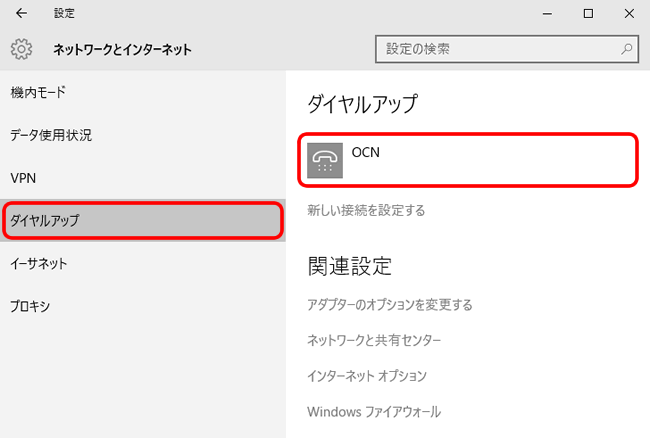Image resolution: width=650 pixels, height=438 pixels.
Task: Select ダイヤルアップ in the sidebar
Action: click(x=45, y=220)
